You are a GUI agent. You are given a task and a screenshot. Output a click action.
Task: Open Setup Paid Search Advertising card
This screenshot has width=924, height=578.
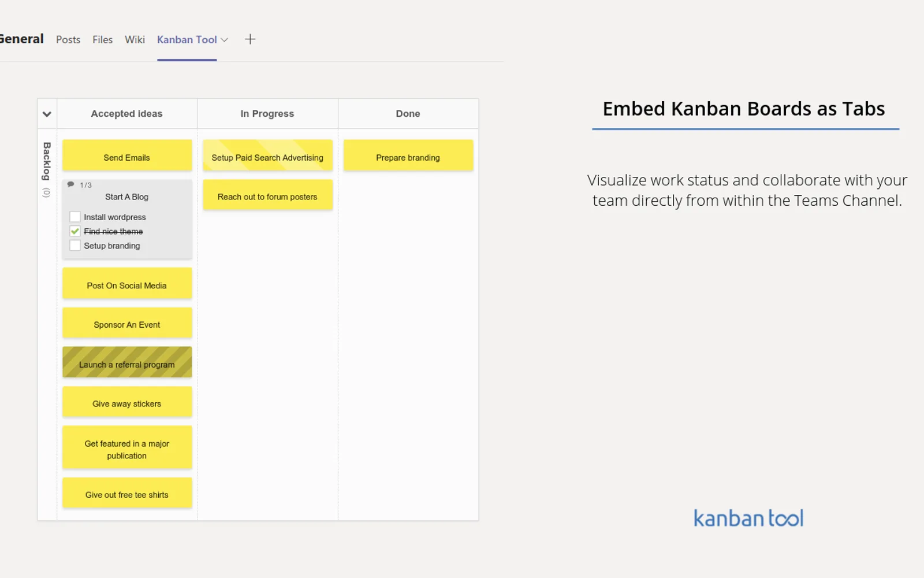267,155
